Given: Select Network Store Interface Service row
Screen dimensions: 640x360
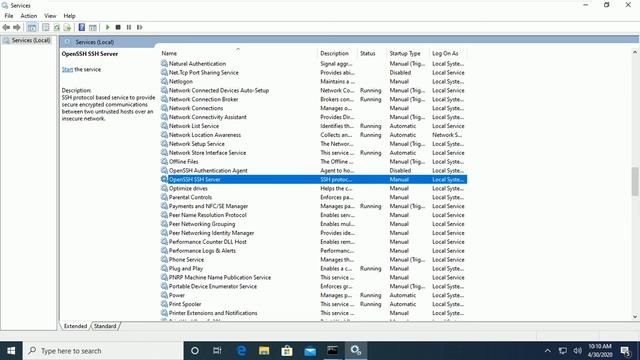Looking at the screenshot, I should (x=313, y=153).
